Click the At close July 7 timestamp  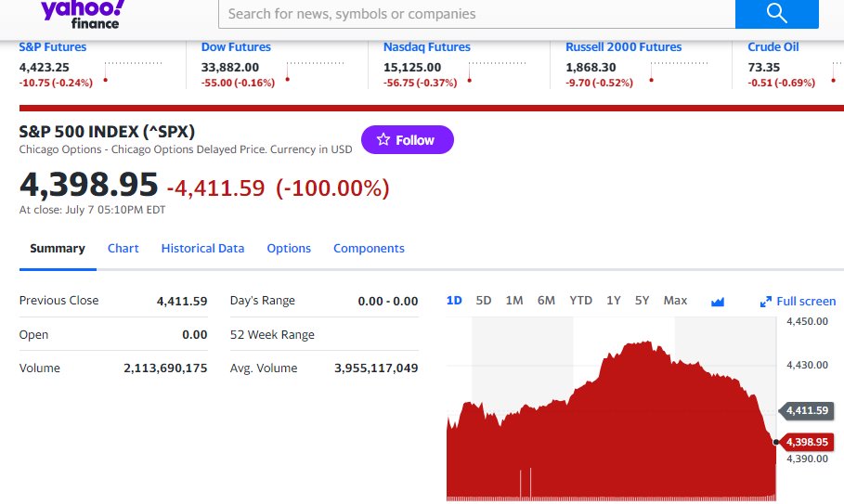(x=92, y=210)
